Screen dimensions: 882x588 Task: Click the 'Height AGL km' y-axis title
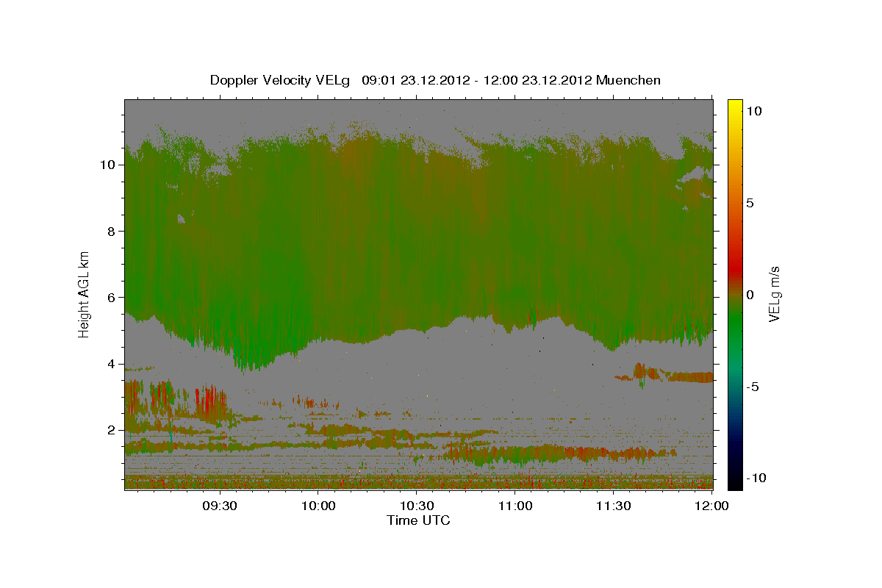(x=84, y=293)
